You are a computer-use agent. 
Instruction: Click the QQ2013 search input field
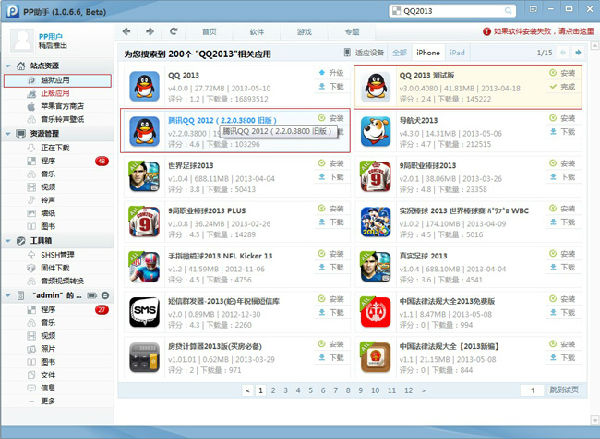(452, 11)
